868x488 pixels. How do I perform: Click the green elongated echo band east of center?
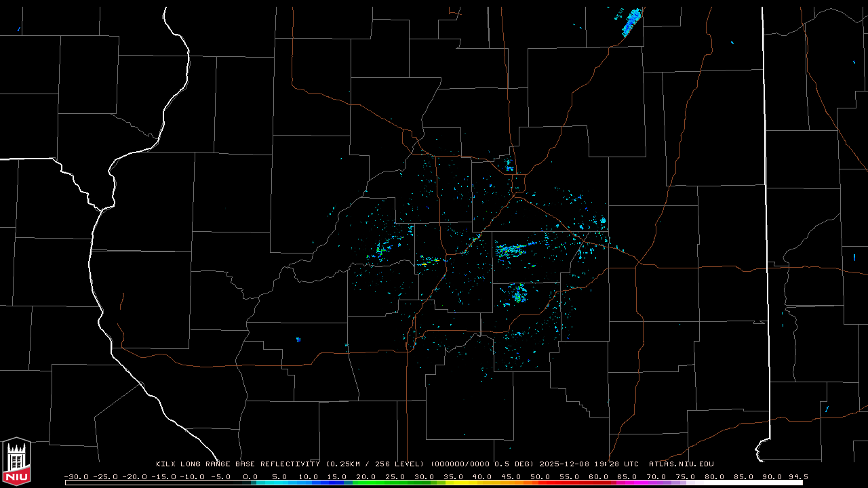click(x=513, y=251)
